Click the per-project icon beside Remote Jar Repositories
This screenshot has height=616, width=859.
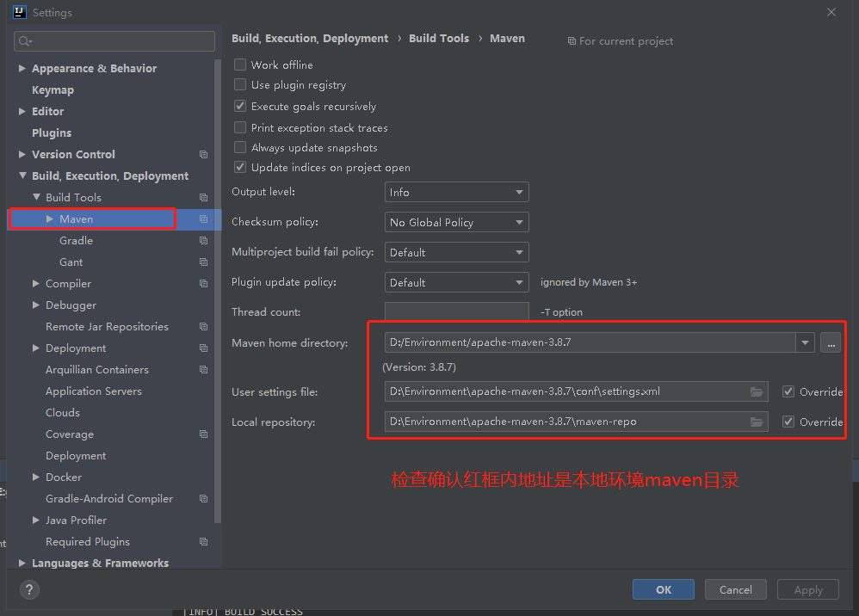click(203, 326)
